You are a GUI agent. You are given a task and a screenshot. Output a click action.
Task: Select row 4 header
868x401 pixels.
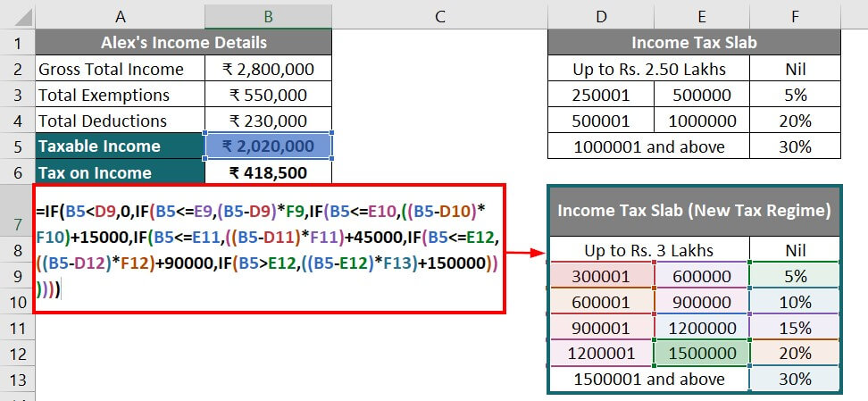point(18,121)
